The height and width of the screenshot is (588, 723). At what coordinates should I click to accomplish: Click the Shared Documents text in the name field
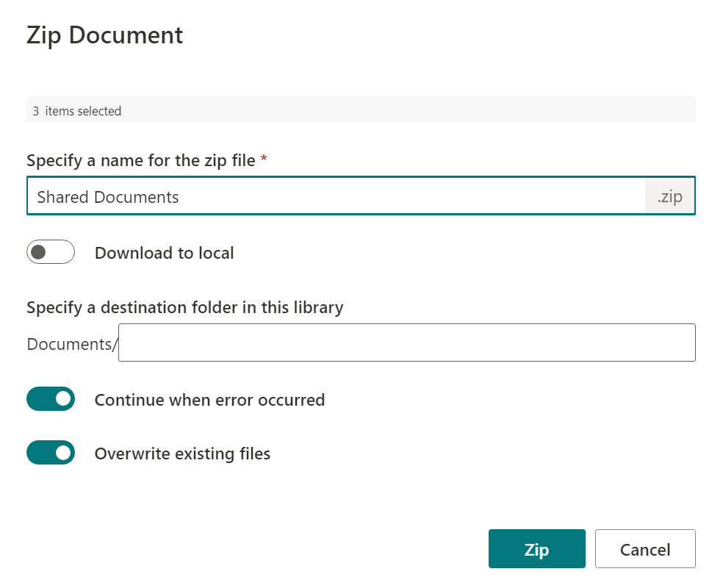click(x=108, y=197)
